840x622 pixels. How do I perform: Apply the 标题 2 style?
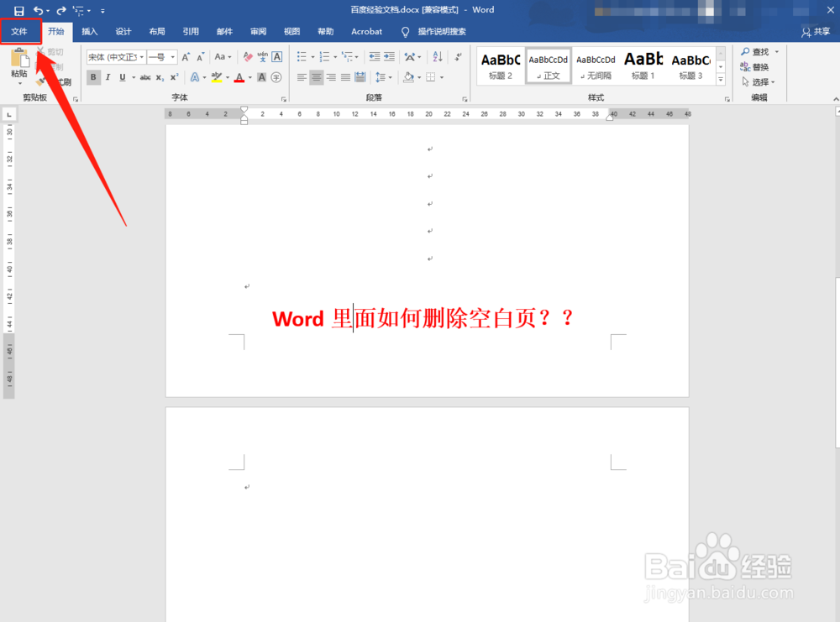[x=501, y=65]
